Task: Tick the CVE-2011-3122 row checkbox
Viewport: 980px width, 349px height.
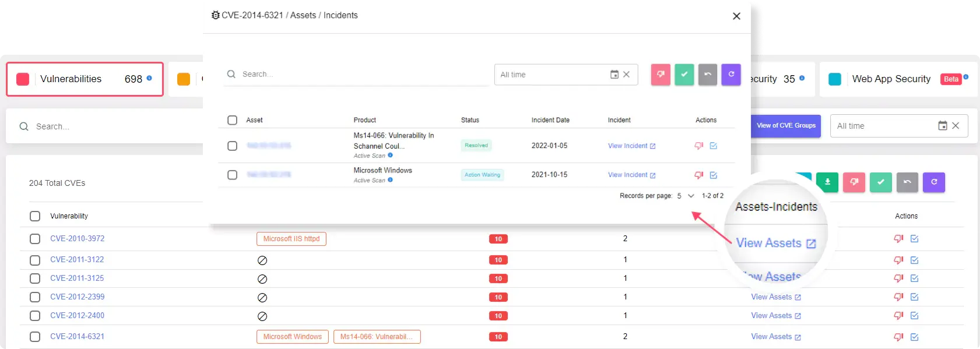Action: point(35,260)
